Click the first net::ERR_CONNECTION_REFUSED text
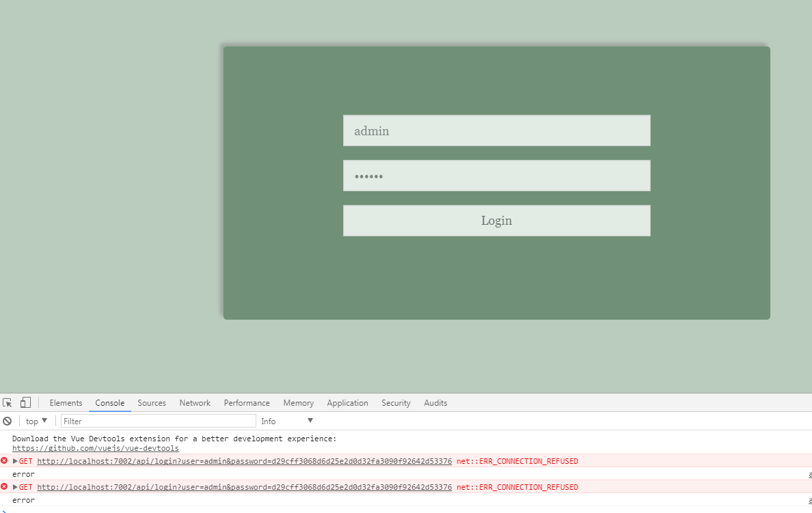Screen dimensions: 812x513 (x=517, y=460)
